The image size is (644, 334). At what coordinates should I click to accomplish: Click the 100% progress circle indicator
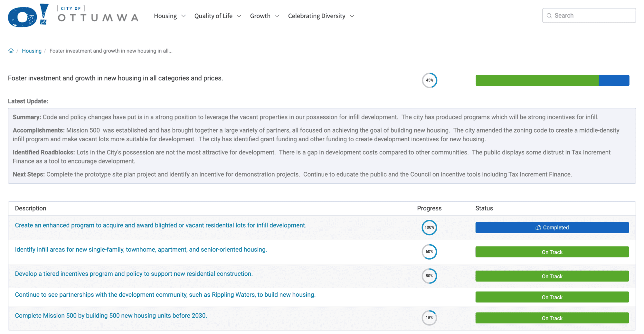click(429, 227)
